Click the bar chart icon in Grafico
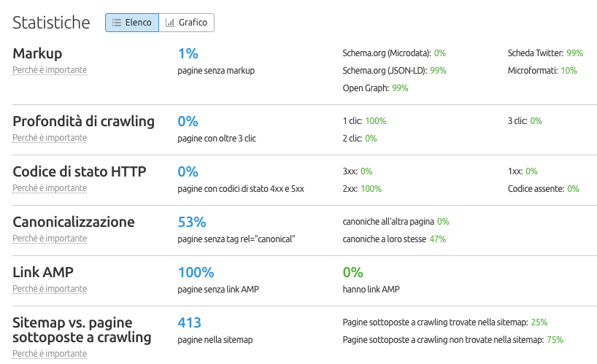 170,23
